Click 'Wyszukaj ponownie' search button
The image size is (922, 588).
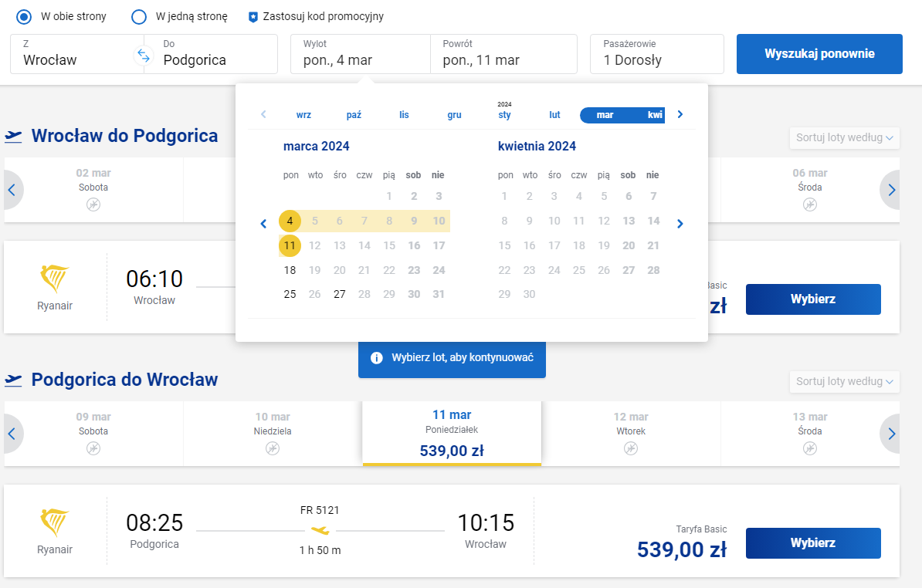[819, 54]
